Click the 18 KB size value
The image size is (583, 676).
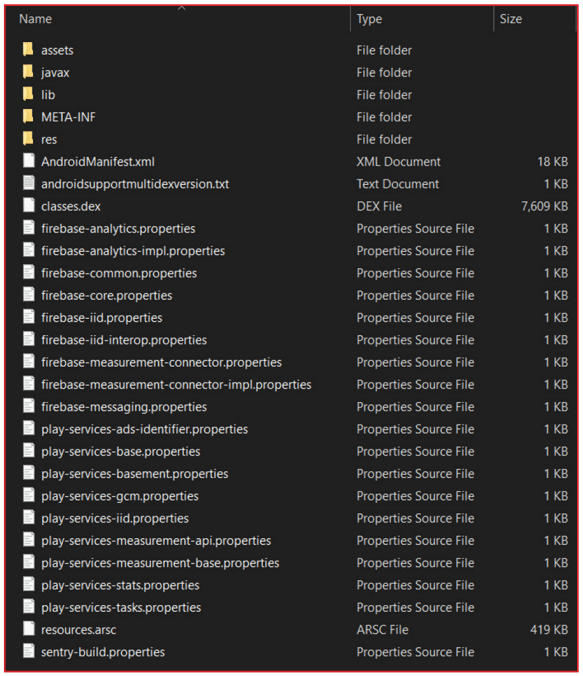[552, 162]
